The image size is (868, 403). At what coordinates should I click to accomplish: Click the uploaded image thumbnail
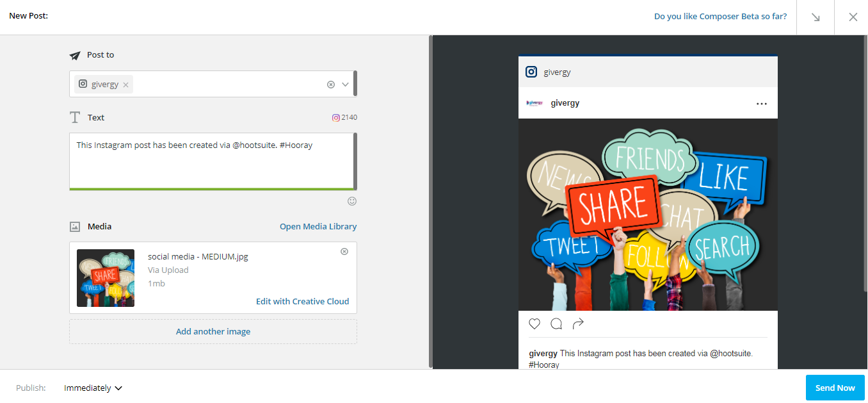coord(106,278)
